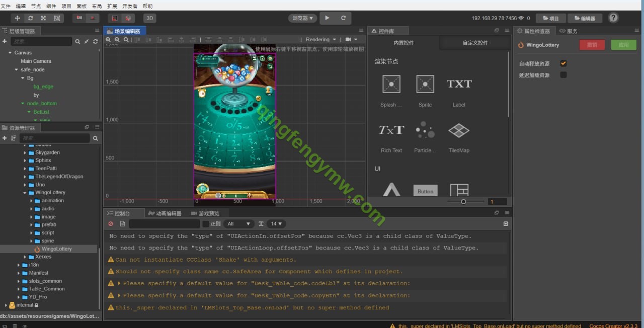This screenshot has width=644, height=328.
Task: Select the 自定义控件 tab
Action: coord(475,43)
